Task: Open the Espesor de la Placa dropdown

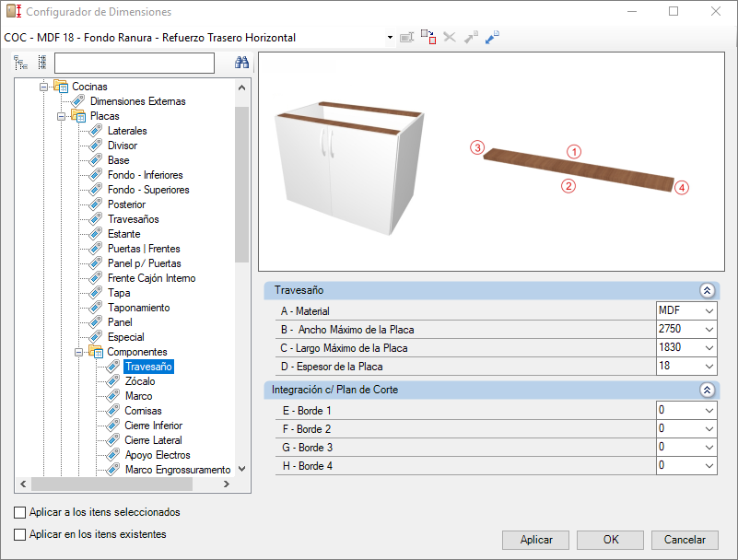Action: coord(709,366)
